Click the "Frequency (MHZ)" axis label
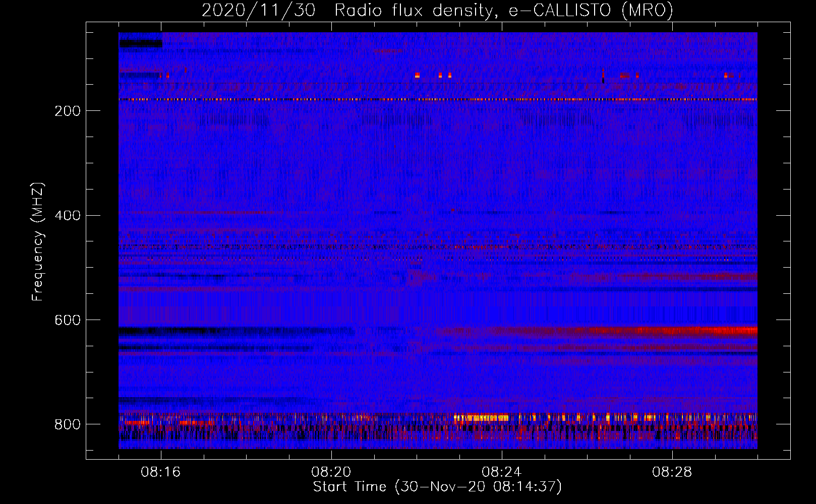The width and height of the screenshot is (816, 504). tap(38, 241)
